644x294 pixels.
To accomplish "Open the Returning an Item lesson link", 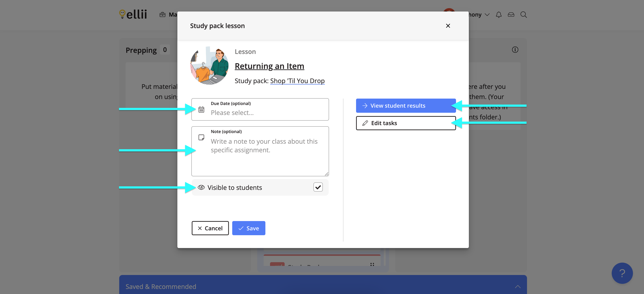I will 269,66.
